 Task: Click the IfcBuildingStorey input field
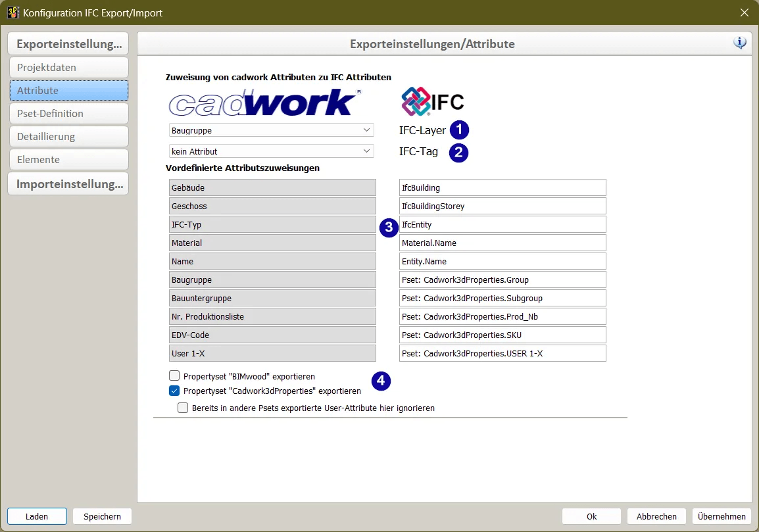[x=502, y=206]
